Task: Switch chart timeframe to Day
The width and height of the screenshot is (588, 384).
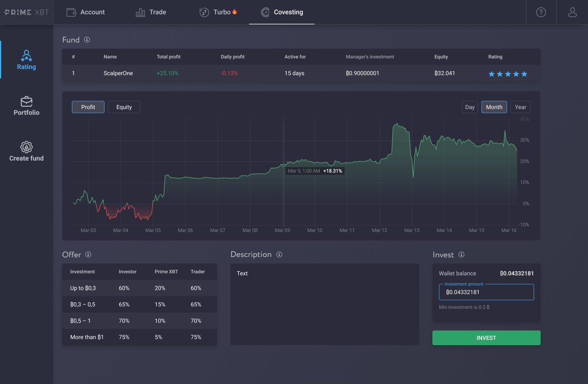Action: (469, 106)
